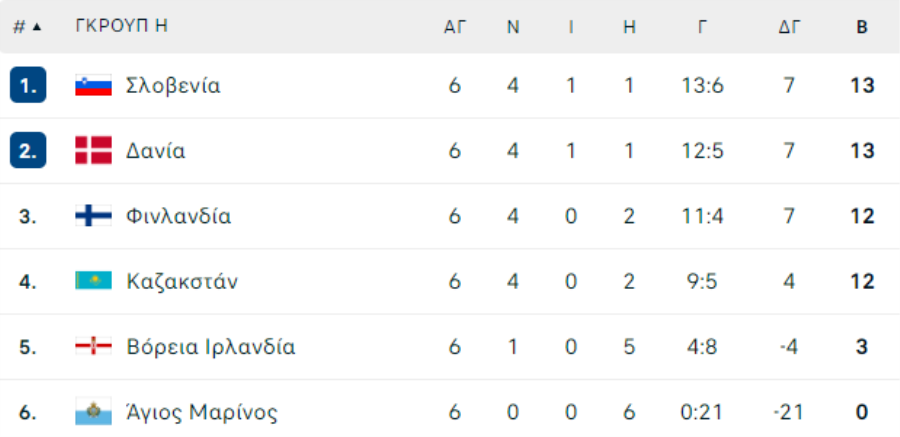This screenshot has height=437, width=900.
Task: Sort by rank using # arrow header
Action: [x=28, y=27]
